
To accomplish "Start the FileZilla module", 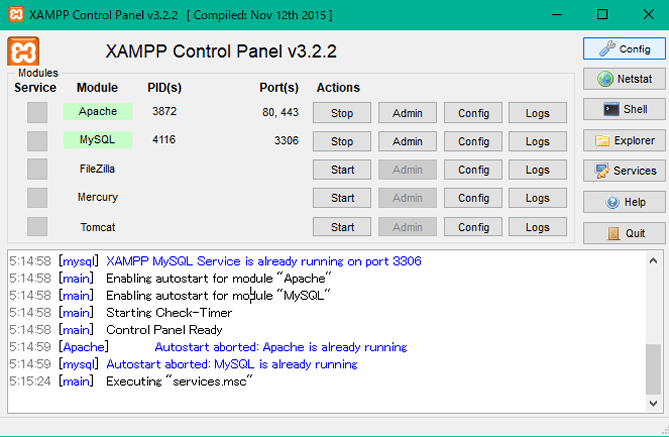I will tap(342, 170).
